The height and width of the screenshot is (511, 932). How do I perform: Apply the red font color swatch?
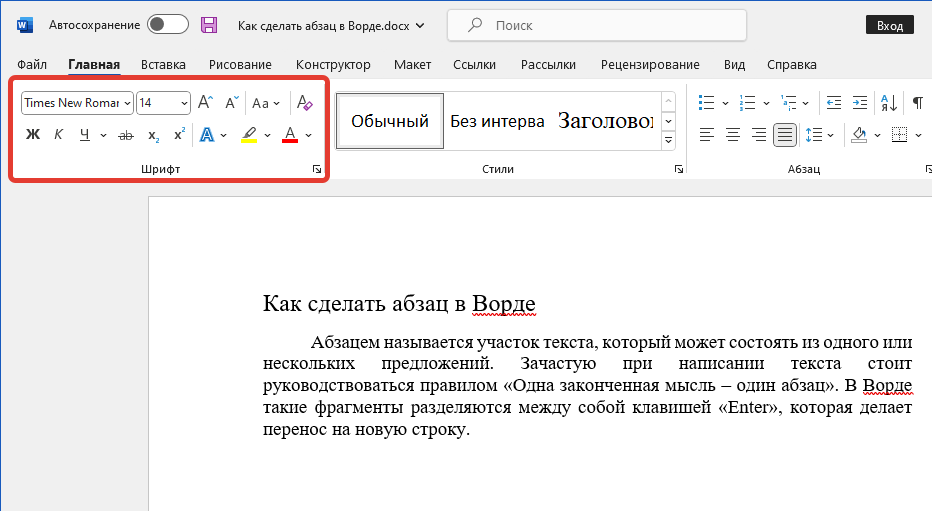(290, 135)
